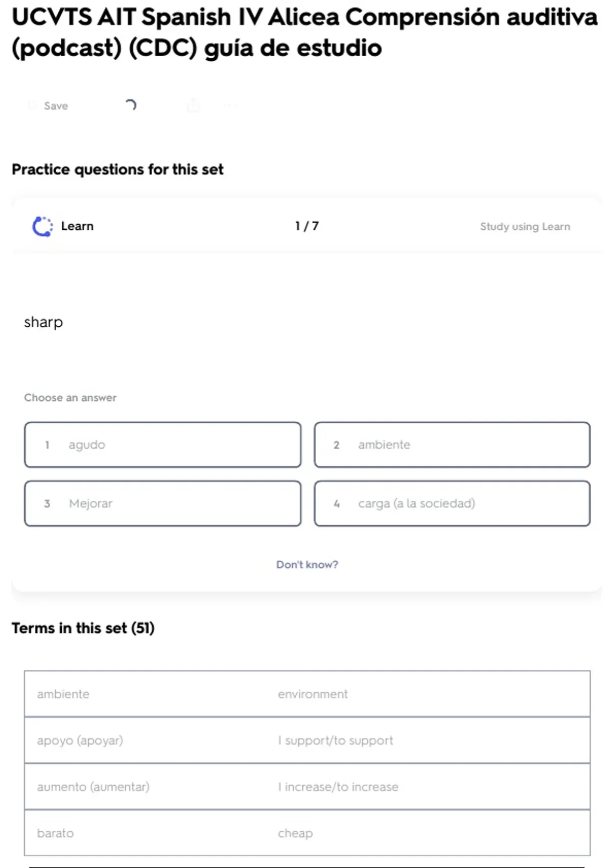Click the aumento (aumentar) term row
Viewport: 613px width, 868px height.
307,787
